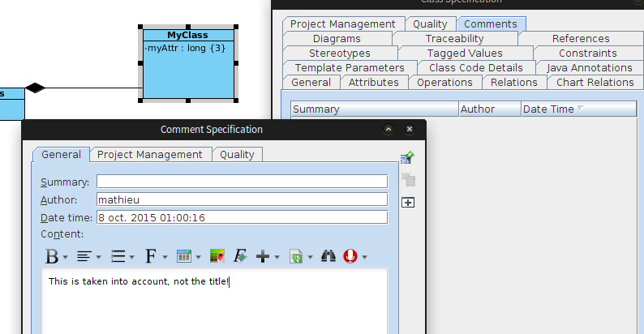
Task: Click the plus insert icon
Action: [262, 256]
